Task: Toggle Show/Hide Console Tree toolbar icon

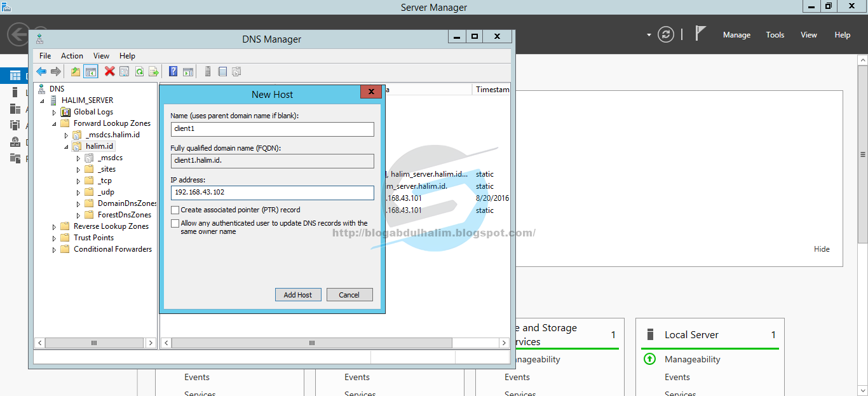Action: [91, 72]
